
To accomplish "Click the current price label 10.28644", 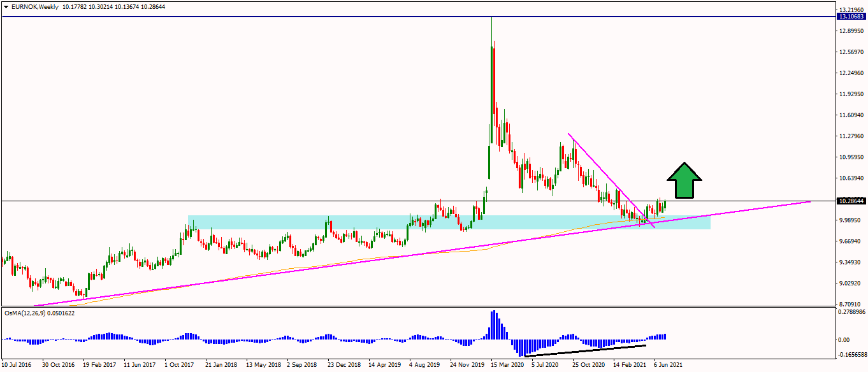I will [851, 201].
